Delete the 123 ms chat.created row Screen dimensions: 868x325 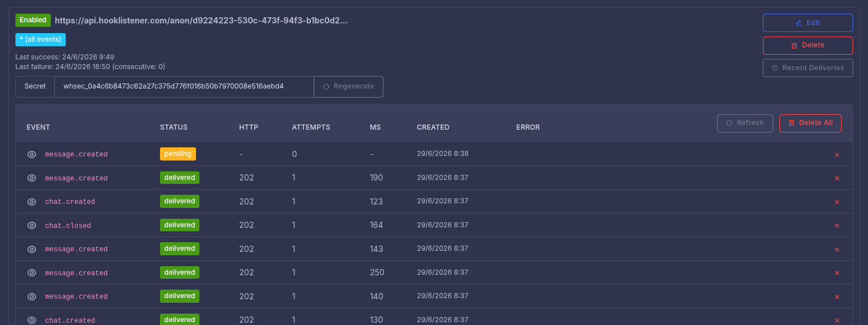837,202
